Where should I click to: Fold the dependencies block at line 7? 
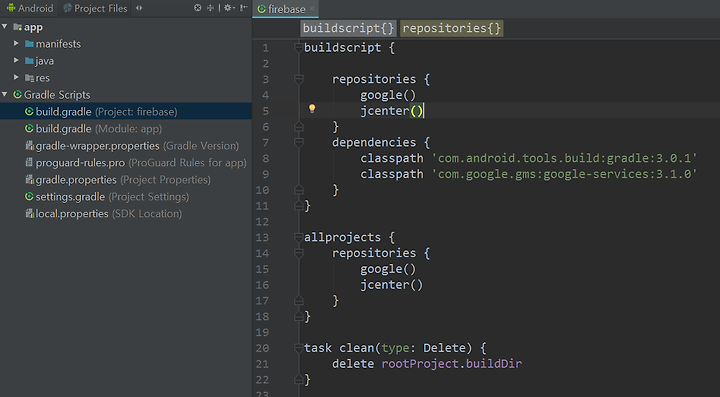pos(298,143)
